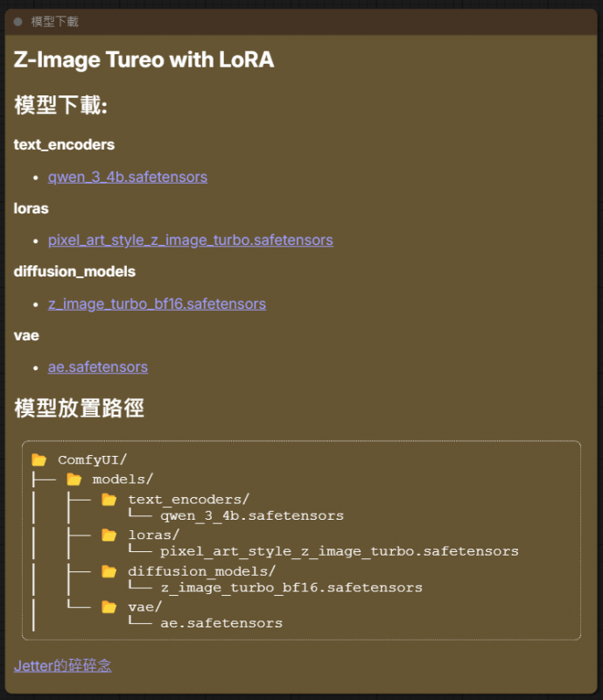Screen dimensions: 603x700
Task: Click the bold diffusion_models section label
Action: 74,271
